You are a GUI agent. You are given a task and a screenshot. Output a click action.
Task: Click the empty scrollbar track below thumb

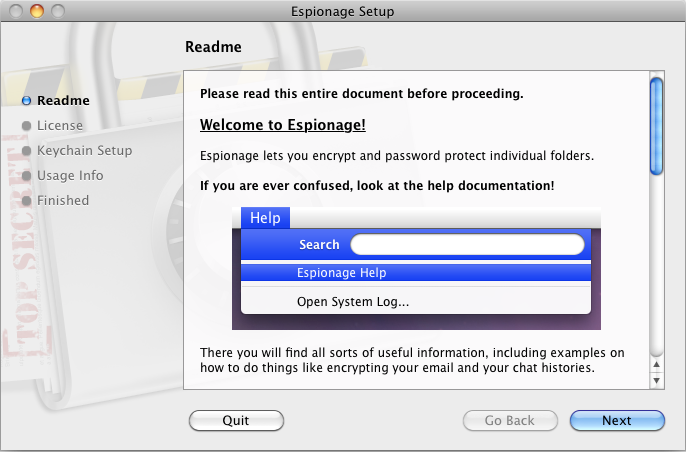pos(656,267)
